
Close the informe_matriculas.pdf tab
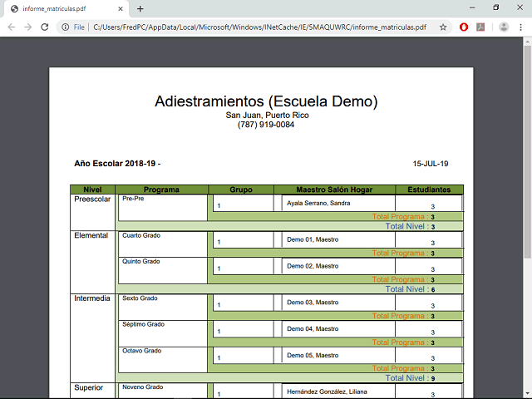[x=121, y=9]
